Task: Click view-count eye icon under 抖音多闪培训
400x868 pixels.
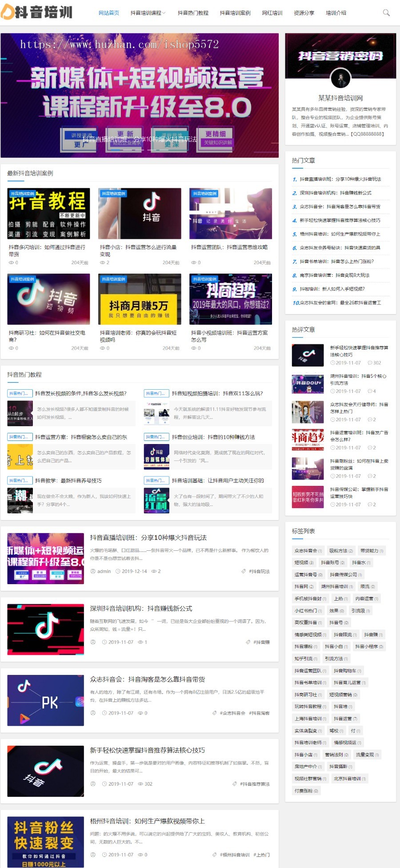Action: pyautogui.click(x=11, y=262)
